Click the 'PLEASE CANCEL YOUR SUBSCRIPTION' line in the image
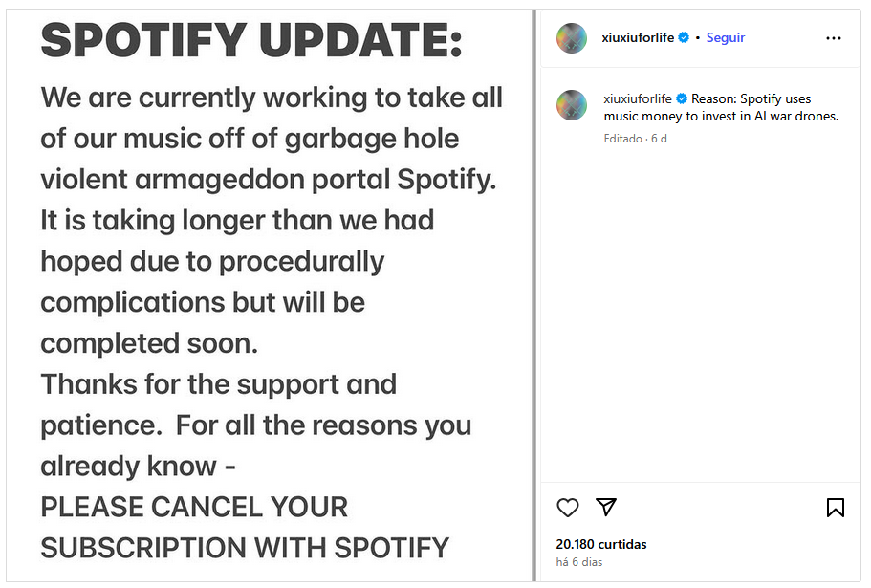871x588 pixels. point(245,527)
